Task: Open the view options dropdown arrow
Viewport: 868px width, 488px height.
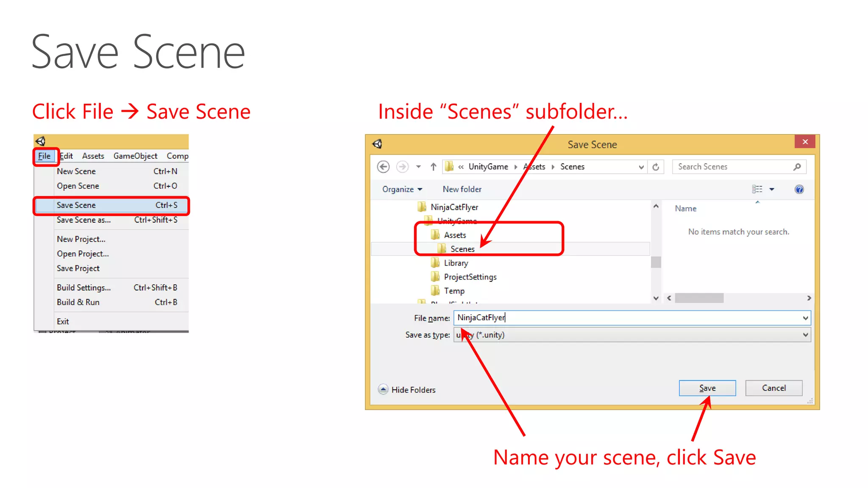Action: [772, 189]
